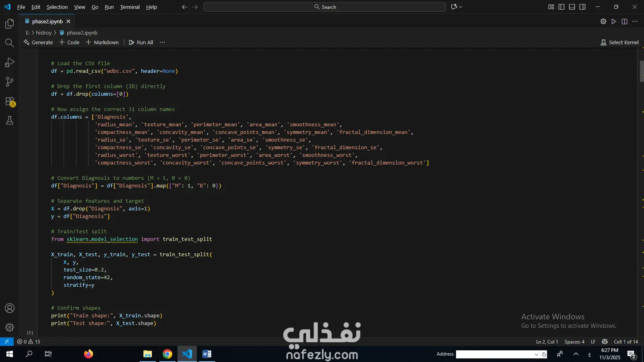Open the Edit menu
Viewport: 644px width, 362px height.
36,7
